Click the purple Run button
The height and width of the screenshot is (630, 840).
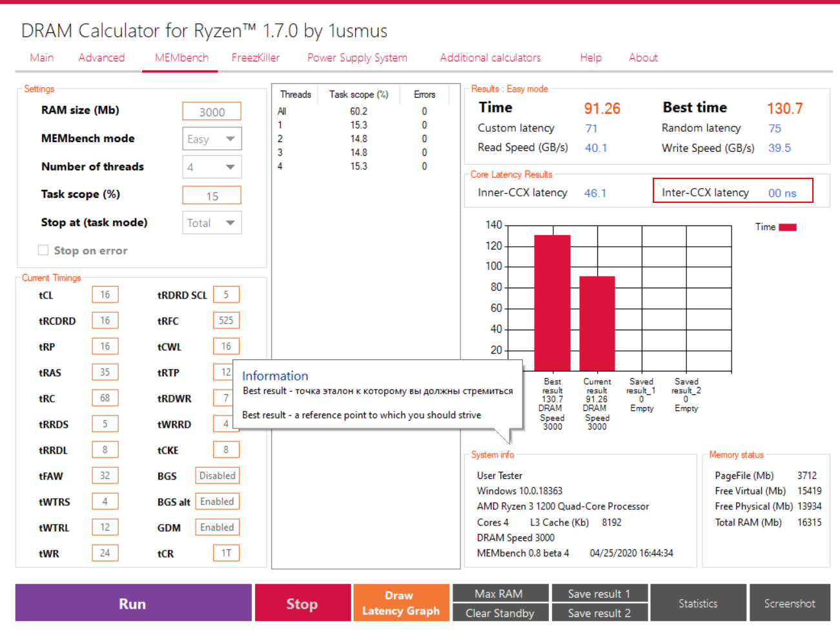click(134, 603)
